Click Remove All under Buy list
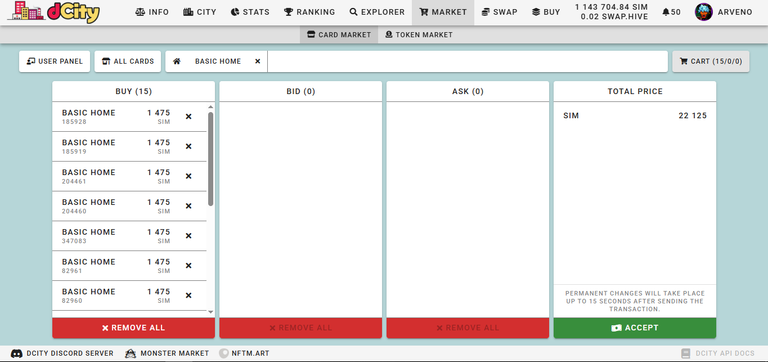Screen dimensions: 768x362 tap(134, 328)
